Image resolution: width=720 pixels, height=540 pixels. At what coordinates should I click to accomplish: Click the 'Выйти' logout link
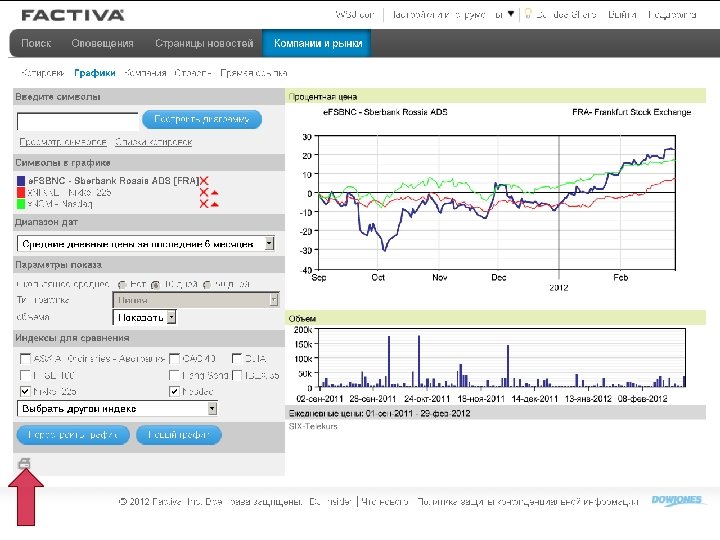point(622,14)
